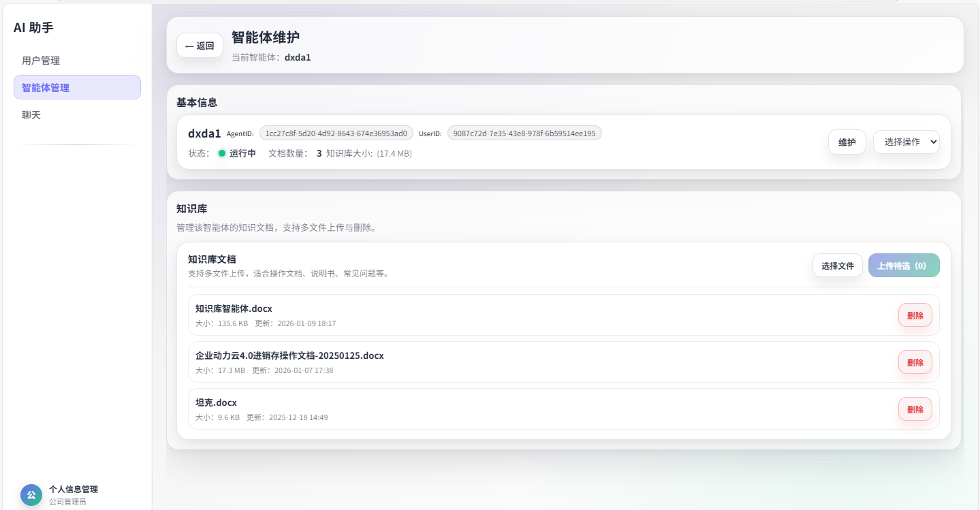Click the AgentID value pill

(336, 133)
